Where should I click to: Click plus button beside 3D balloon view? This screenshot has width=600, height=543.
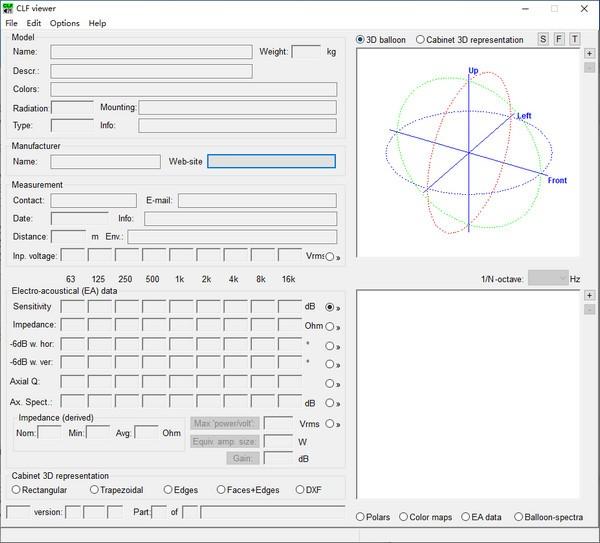(590, 53)
